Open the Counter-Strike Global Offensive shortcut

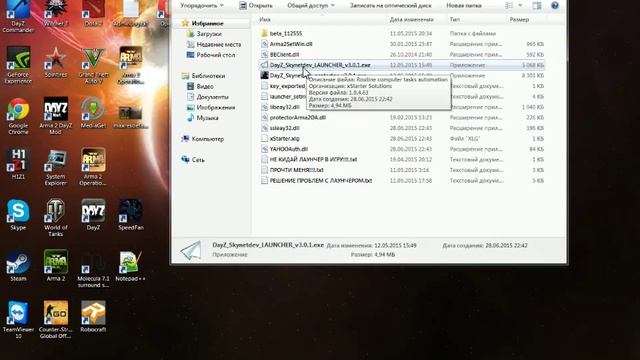click(x=56, y=320)
